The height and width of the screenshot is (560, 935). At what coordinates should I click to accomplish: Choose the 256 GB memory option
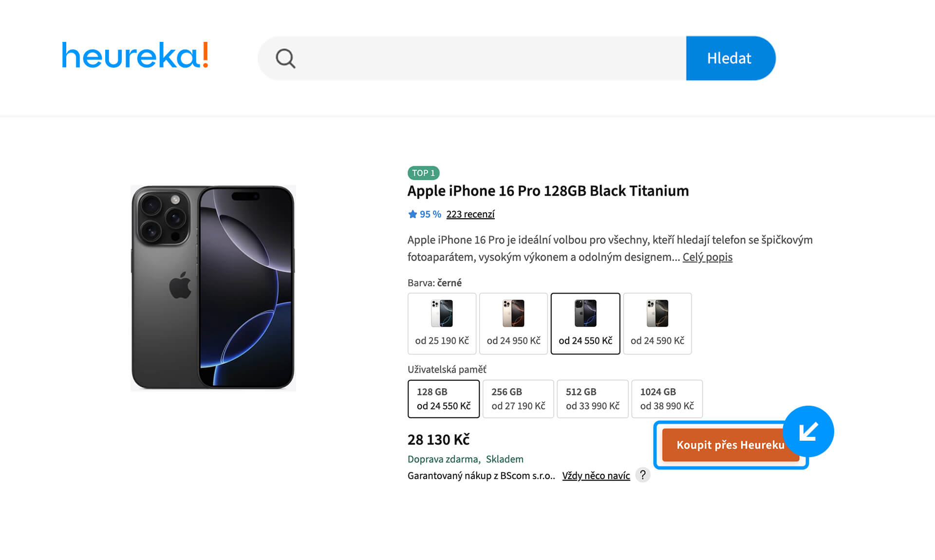click(518, 399)
